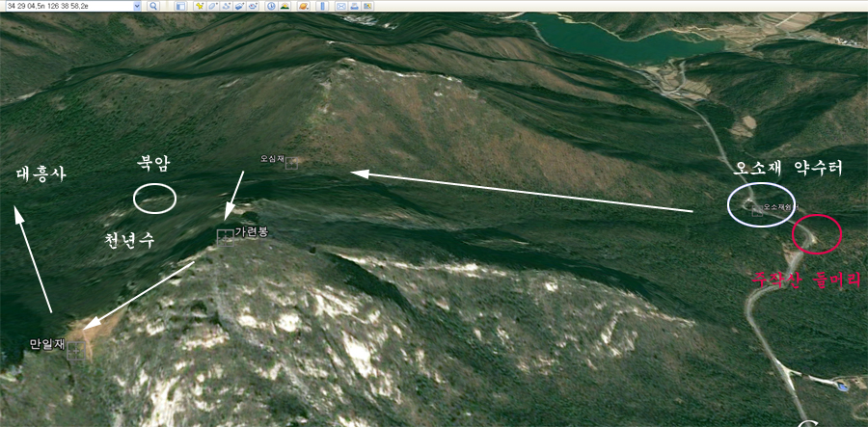Choose the Add Image Overlay tool
The height and width of the screenshot is (427, 868).
pyautogui.click(x=239, y=6)
